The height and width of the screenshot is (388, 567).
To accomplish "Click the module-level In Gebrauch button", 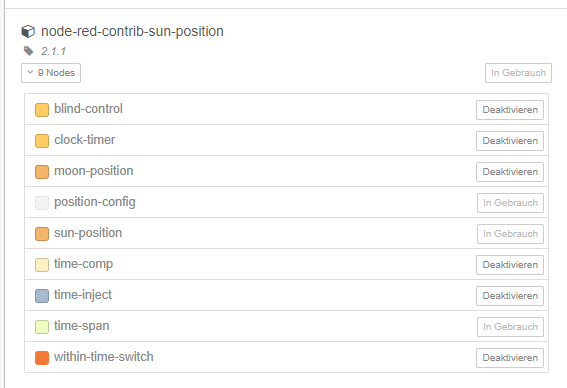I will [x=518, y=73].
